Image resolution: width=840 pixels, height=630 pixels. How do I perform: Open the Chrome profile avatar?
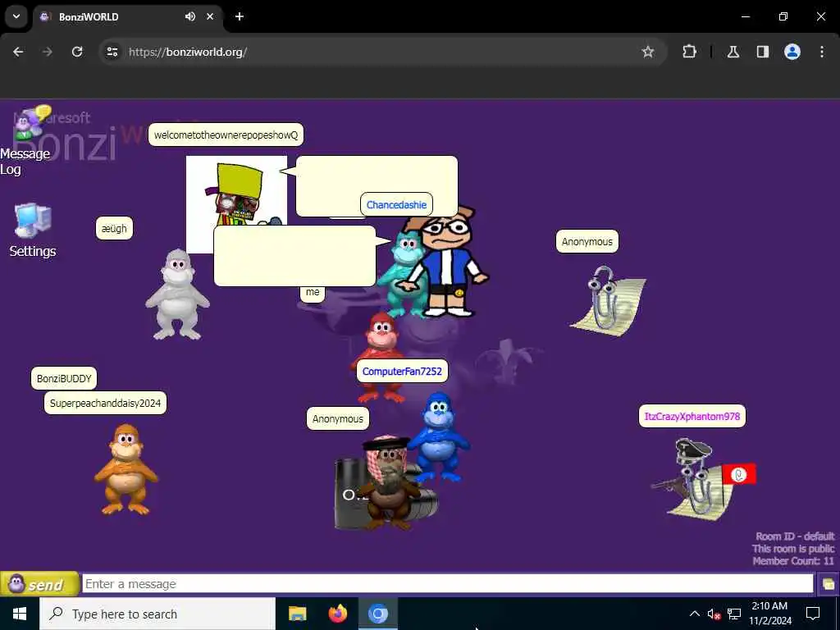click(x=792, y=52)
